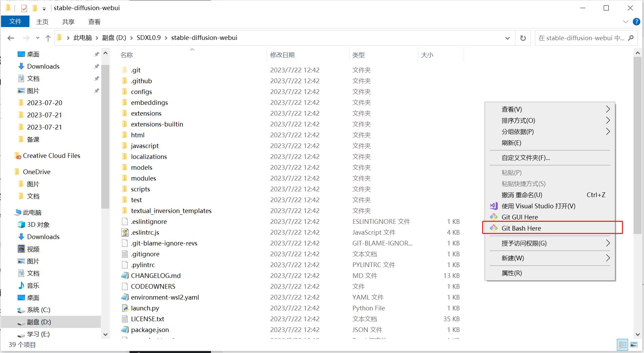The height and width of the screenshot is (353, 644).
Task: Click the 系统 (C:) drive icon
Action: pos(21,310)
